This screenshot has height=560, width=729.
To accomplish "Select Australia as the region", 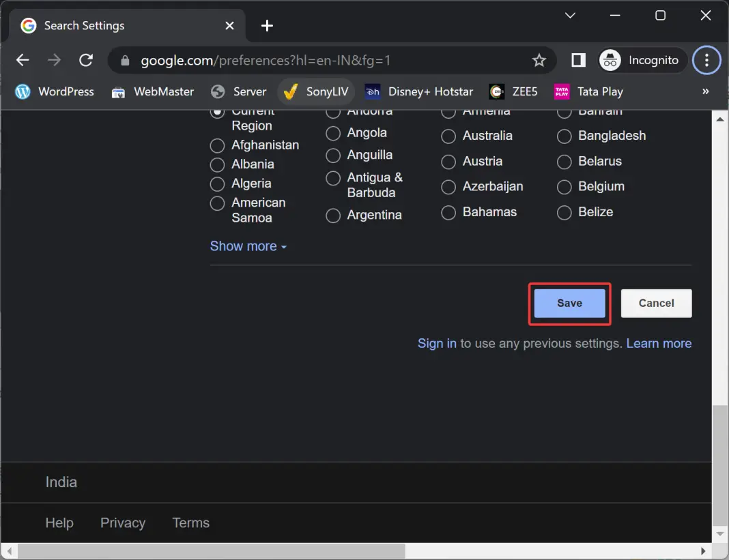I will pyautogui.click(x=448, y=136).
